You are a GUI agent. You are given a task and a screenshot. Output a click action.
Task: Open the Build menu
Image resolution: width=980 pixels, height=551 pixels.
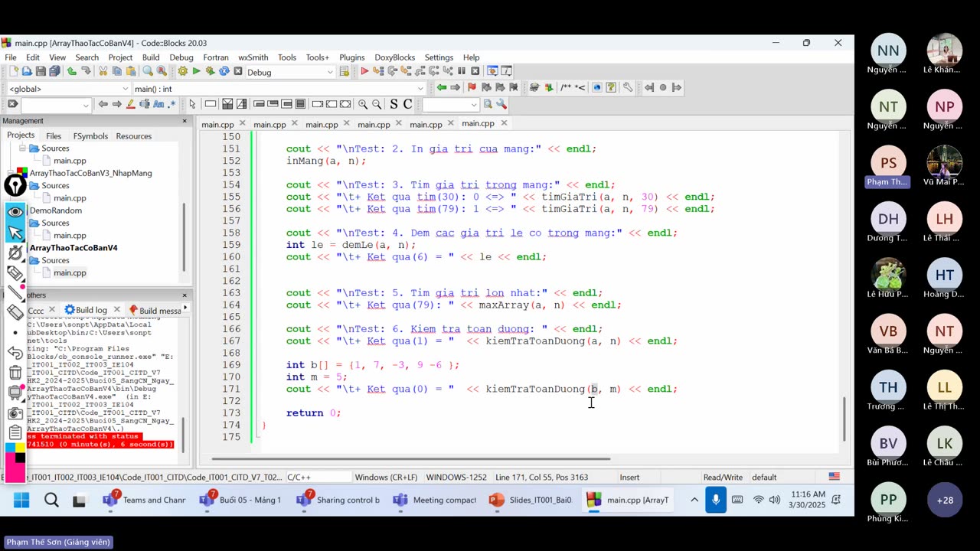tap(151, 57)
